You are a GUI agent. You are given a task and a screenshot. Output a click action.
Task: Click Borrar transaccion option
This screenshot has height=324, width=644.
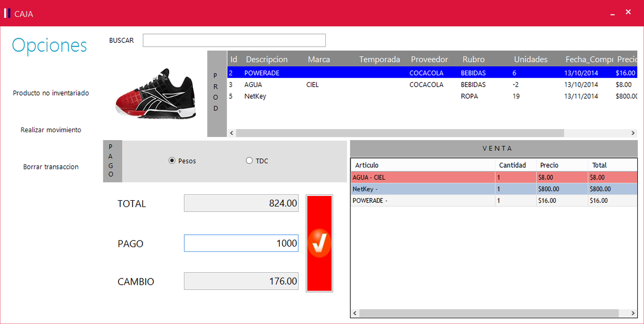[51, 167]
